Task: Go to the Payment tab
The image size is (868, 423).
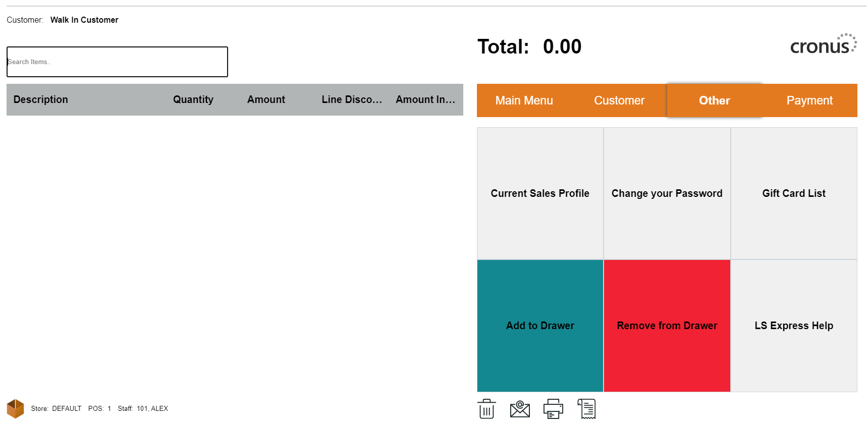Action: coord(809,100)
